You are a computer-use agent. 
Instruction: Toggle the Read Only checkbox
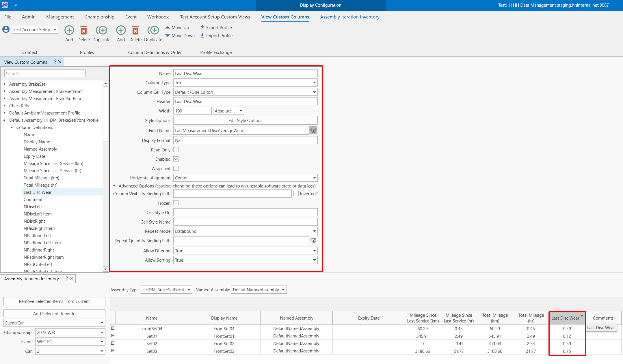[x=176, y=150]
